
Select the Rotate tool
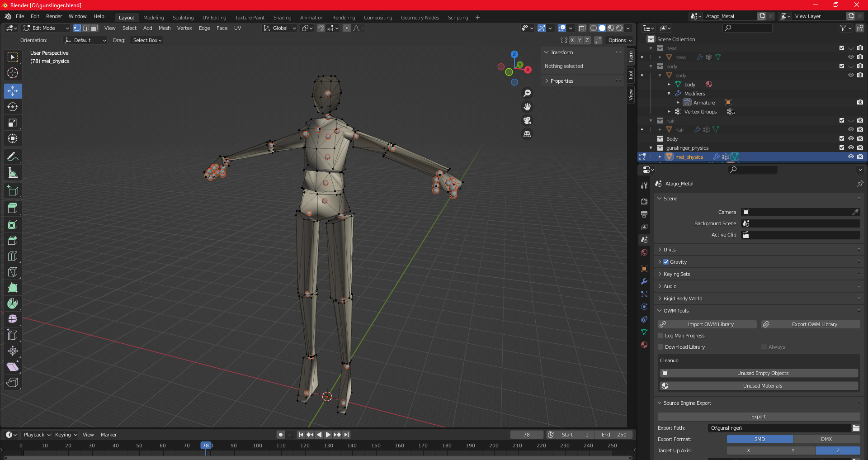(x=13, y=107)
